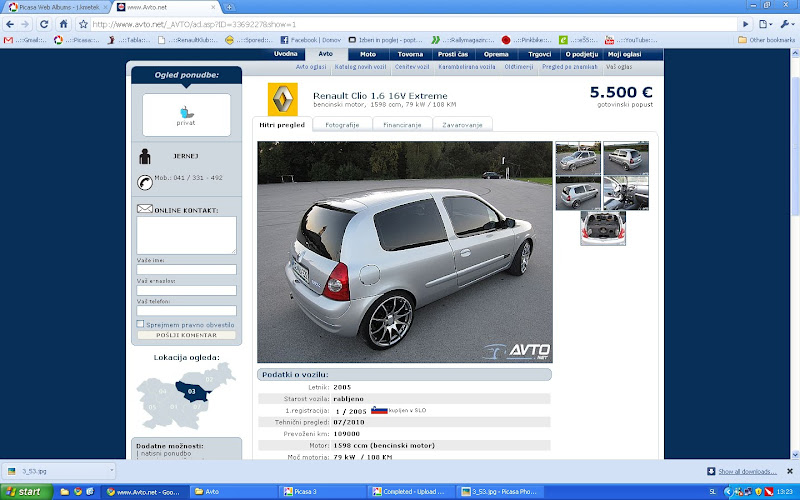This screenshot has width=800, height=500.
Task: Close the downloads bar
Action: click(x=790, y=471)
